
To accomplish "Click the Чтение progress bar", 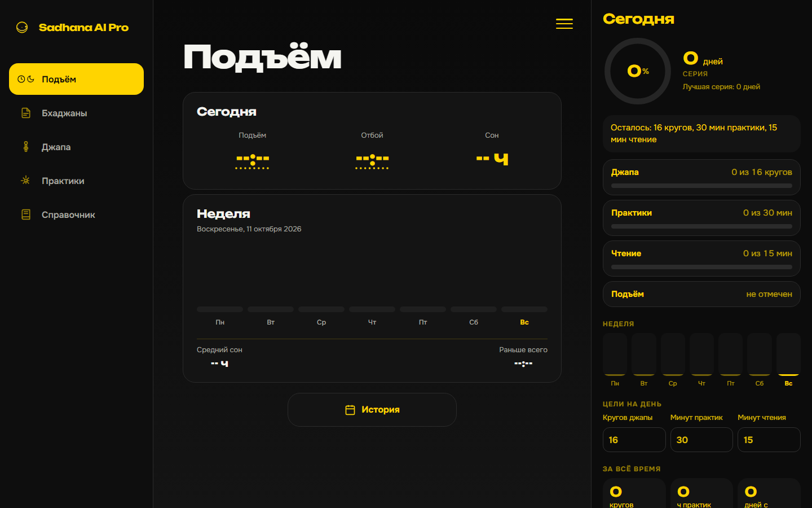I will coord(701,267).
